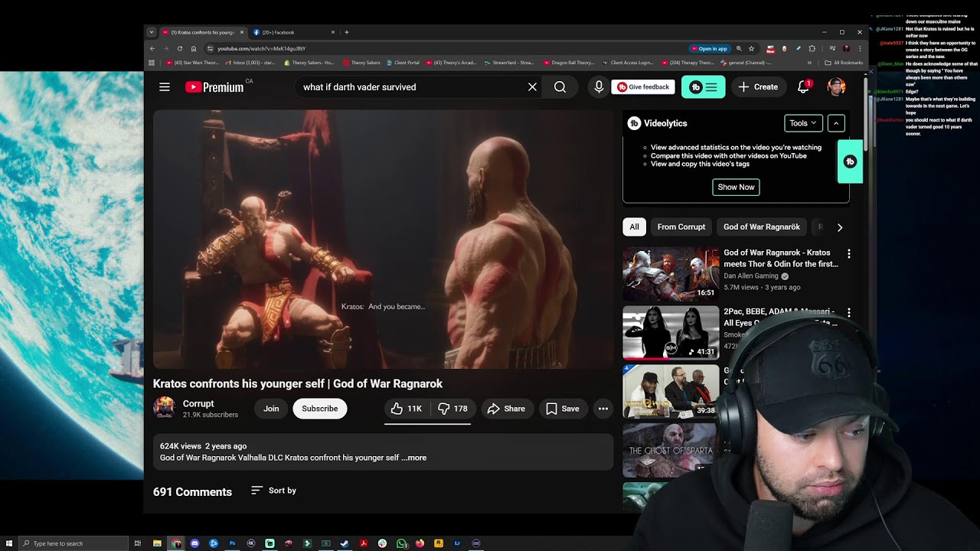Click the Show Now button
Screen dimensions: 980x551
736,187
